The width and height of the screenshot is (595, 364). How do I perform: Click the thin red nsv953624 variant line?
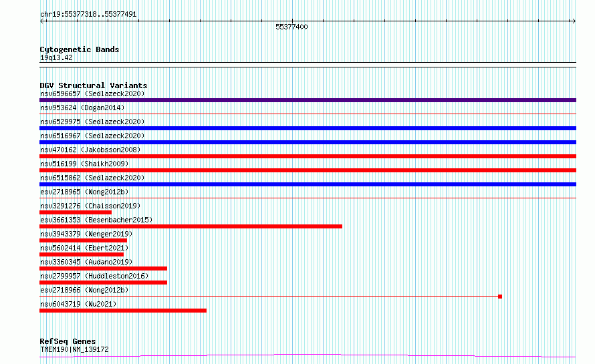point(308,114)
